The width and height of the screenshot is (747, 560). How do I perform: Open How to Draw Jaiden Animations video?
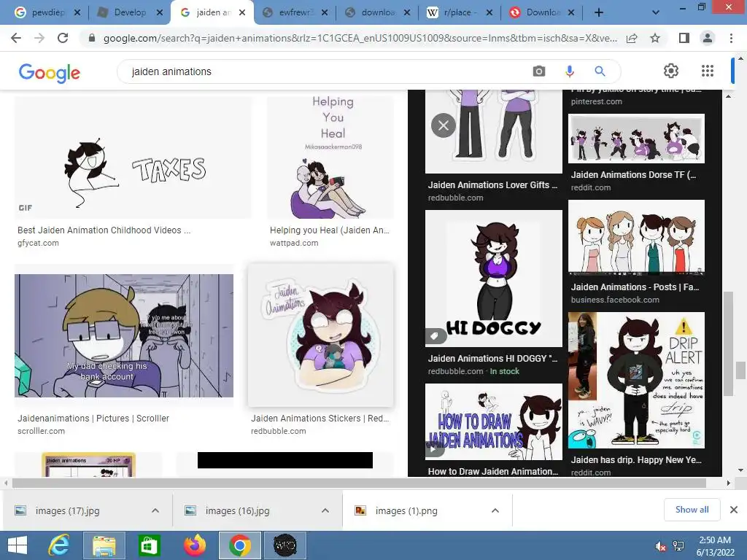(x=494, y=421)
